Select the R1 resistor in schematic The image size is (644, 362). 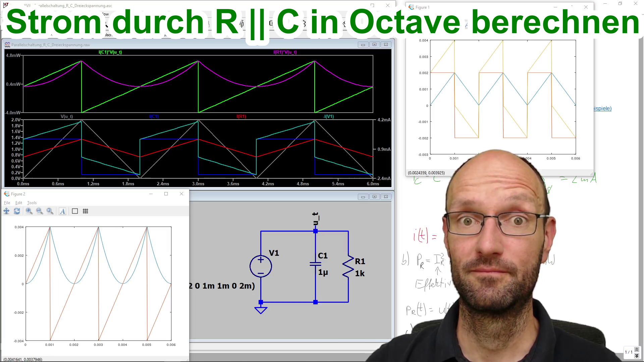[x=348, y=267]
